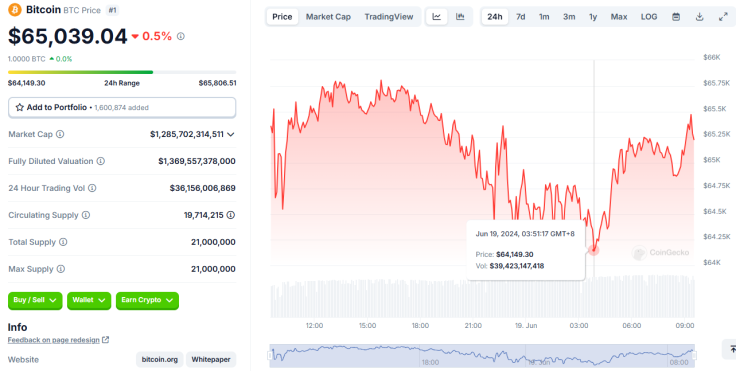Viewport: 736px width, 371px height.
Task: Click the orange Bitcoin logo icon
Action: coord(15,9)
